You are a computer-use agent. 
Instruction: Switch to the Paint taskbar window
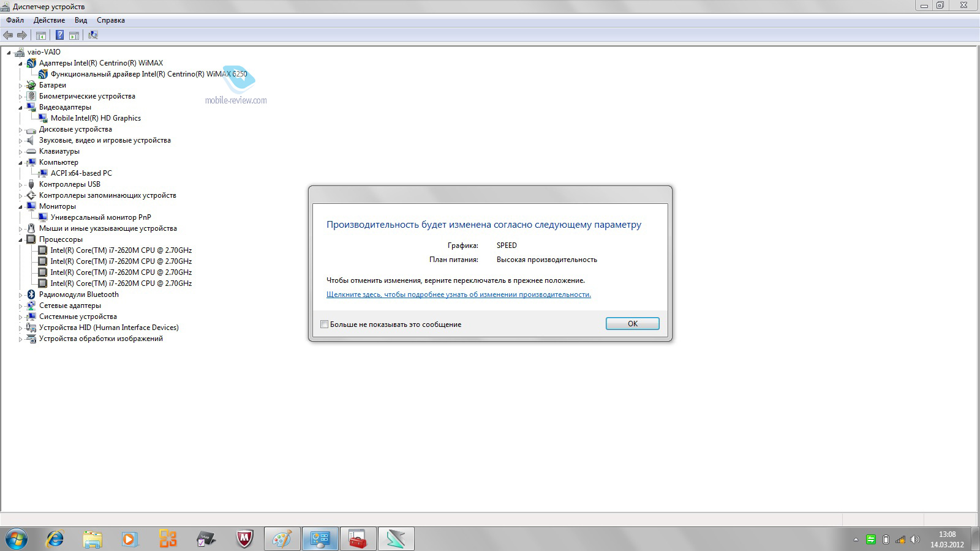(x=282, y=539)
